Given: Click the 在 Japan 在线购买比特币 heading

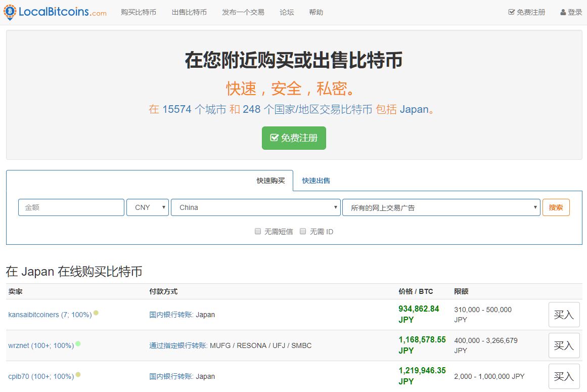Looking at the screenshot, I should coord(74,272).
